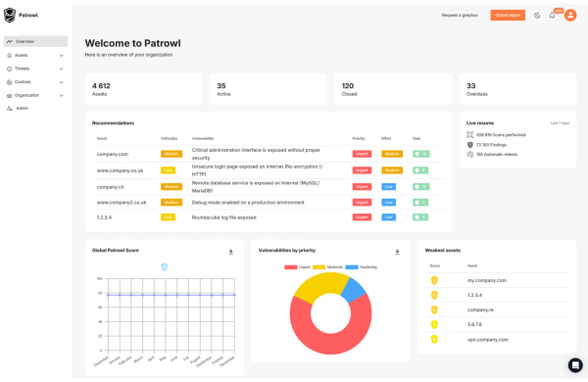Open notifications from the bell icon
Viewport: 588px width, 382px height.
point(552,16)
